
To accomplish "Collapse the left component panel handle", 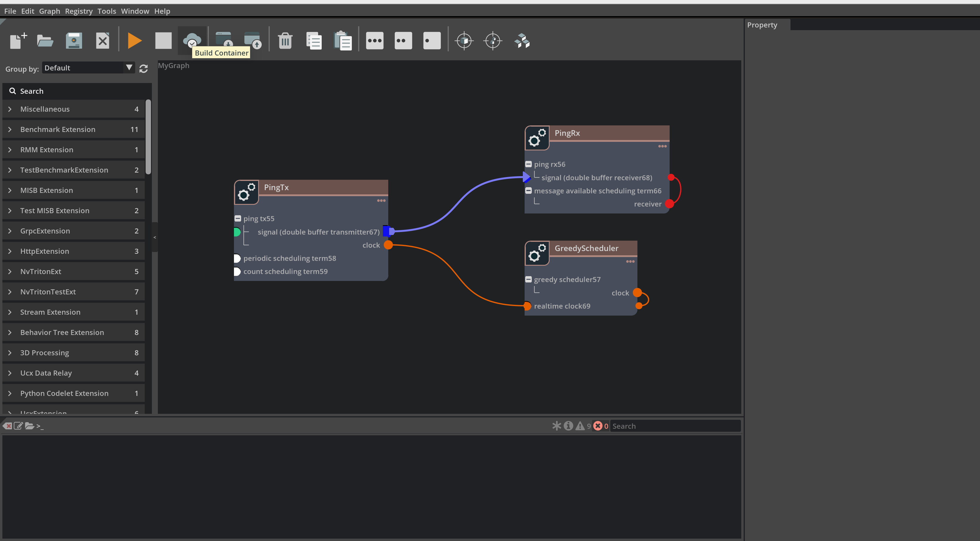I will [x=155, y=237].
